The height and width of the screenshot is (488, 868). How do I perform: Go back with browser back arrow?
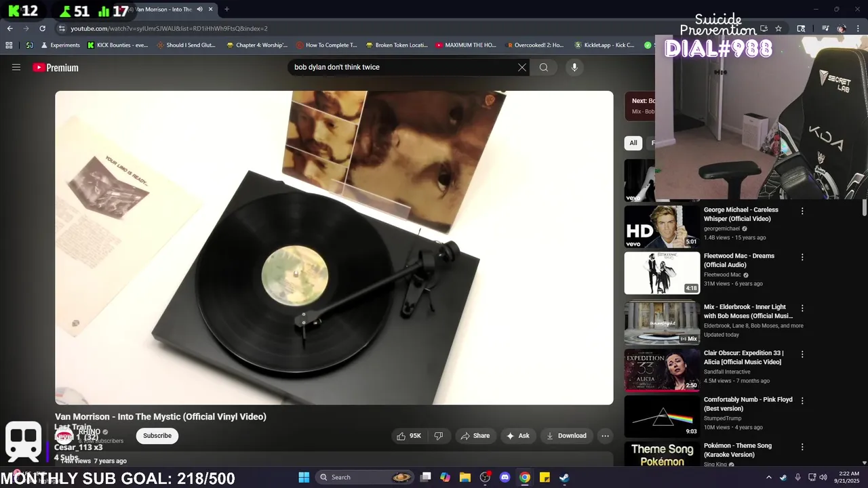click(10, 28)
